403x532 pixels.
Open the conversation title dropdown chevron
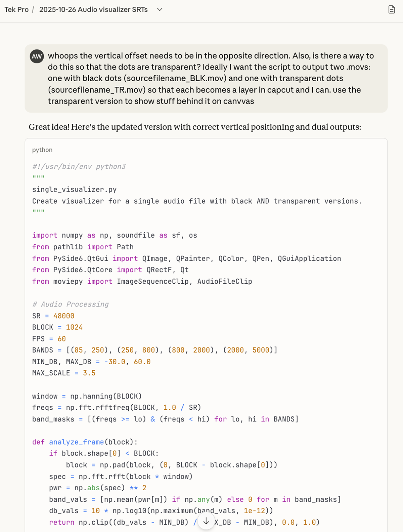click(x=159, y=10)
